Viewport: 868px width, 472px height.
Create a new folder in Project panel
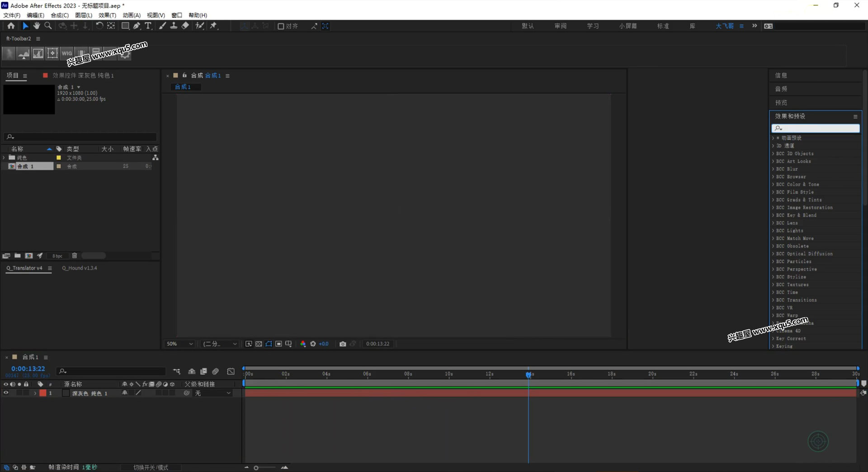[17, 256]
